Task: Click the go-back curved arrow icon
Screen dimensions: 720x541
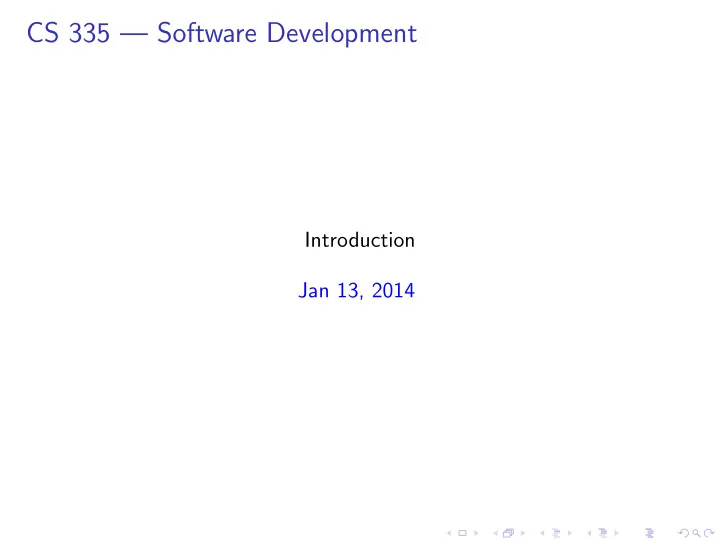Action: point(684,533)
